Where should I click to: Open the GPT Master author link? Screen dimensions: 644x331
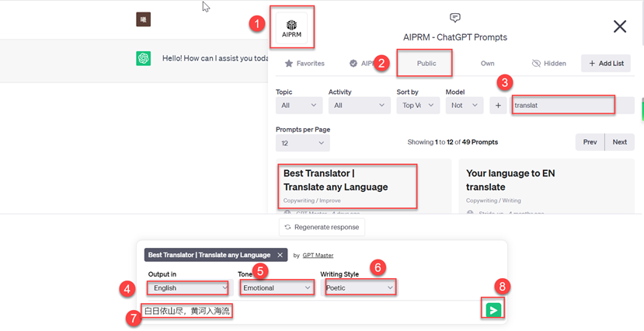(318, 256)
